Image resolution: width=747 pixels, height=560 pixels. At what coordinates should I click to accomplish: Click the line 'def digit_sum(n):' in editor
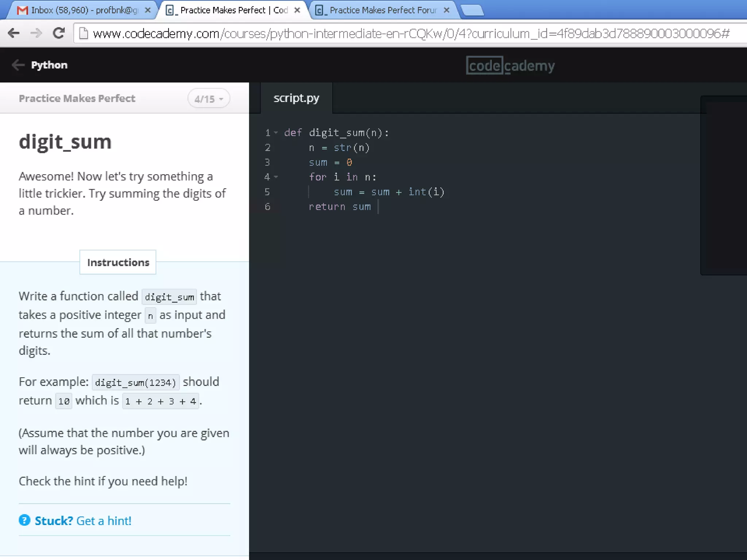(x=336, y=133)
